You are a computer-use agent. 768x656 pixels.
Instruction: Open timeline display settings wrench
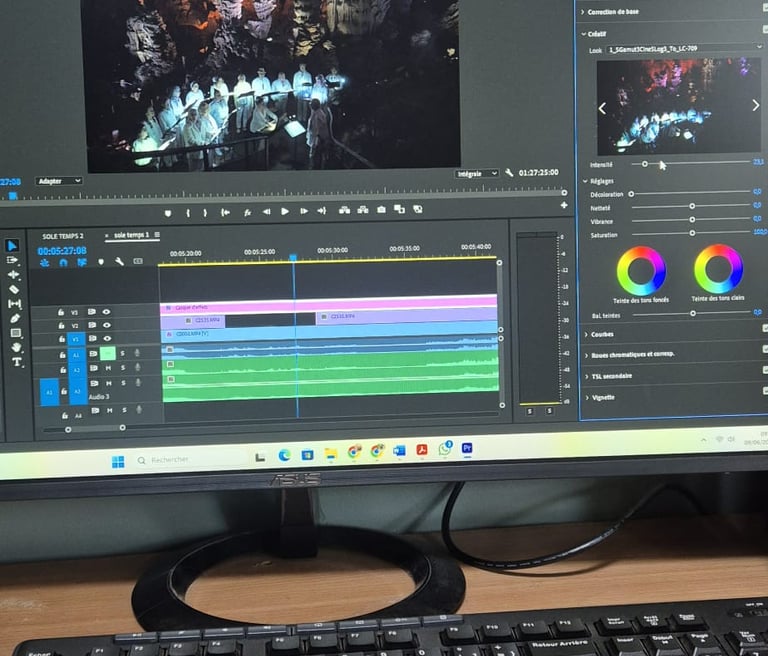click(x=119, y=262)
